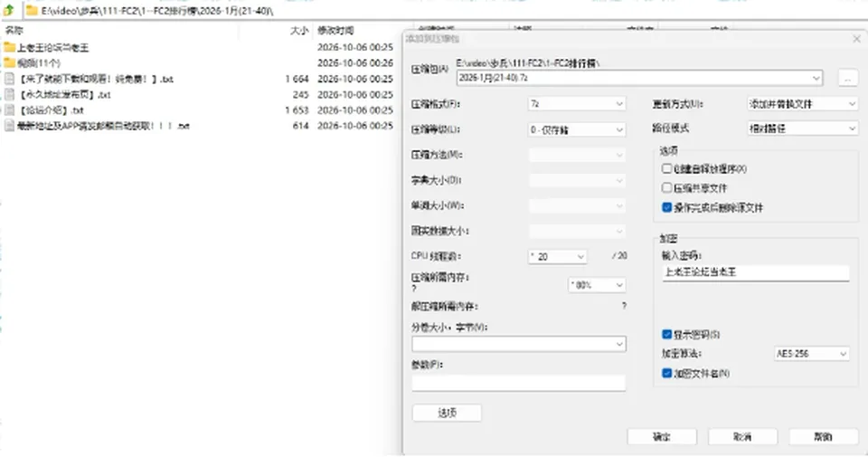Image resolution: width=868 pixels, height=457 pixels.
Task: Click the disabled 压缩方法 dropdown
Action: [577, 155]
